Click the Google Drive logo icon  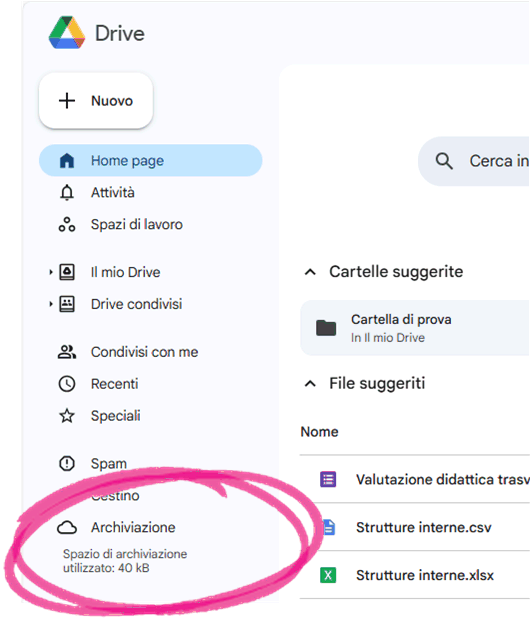[x=67, y=33]
